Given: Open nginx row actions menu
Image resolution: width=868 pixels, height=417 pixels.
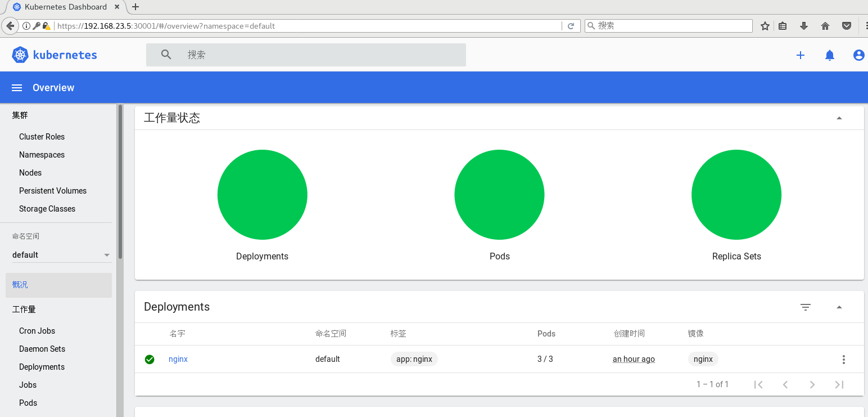Looking at the screenshot, I should pos(843,359).
